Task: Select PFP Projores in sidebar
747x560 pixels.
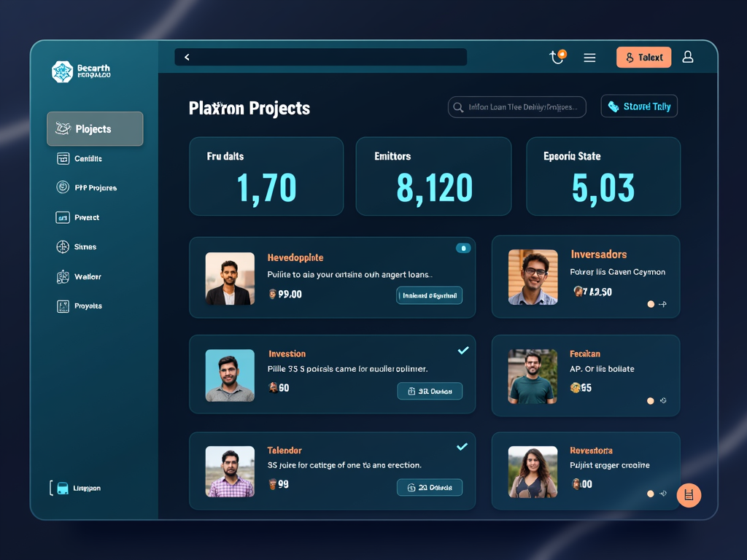Action: click(86, 187)
